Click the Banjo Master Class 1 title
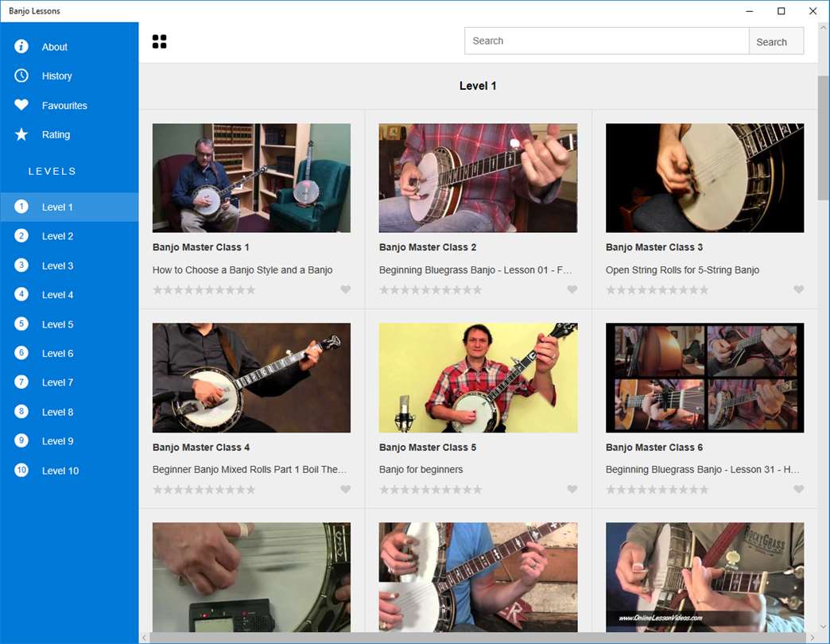The width and height of the screenshot is (830, 644). [200, 247]
